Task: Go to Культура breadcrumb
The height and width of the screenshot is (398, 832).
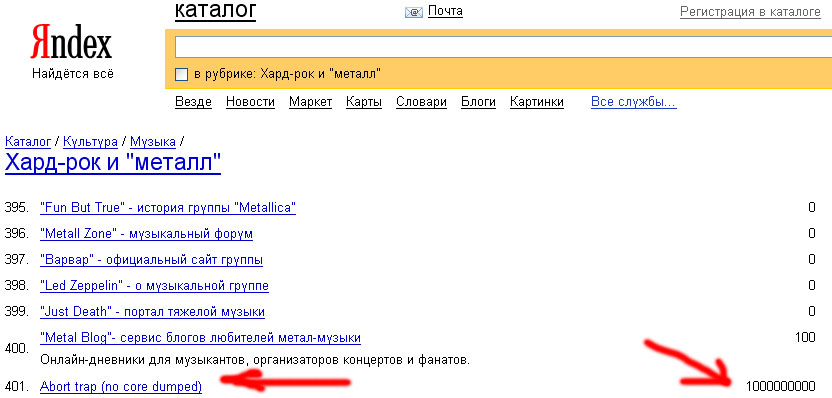Action: tap(90, 142)
